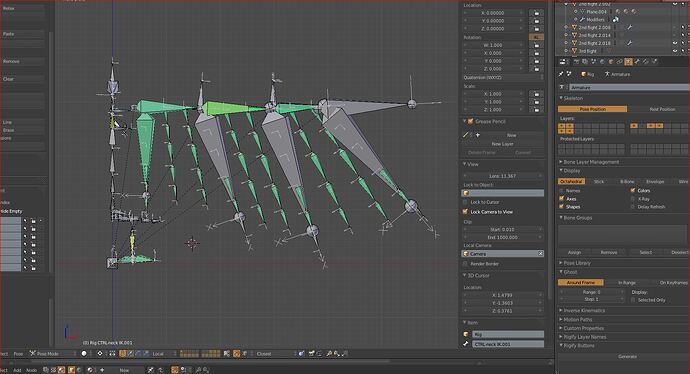Click the pin icon in node editor header
The width and height of the screenshot is (690, 374).
pyautogui.click(x=151, y=370)
